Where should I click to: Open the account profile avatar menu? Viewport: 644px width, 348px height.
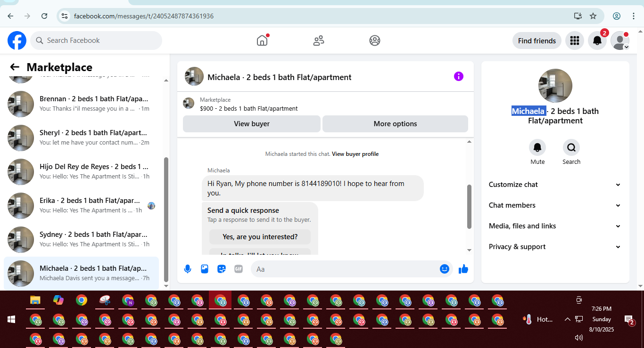point(619,40)
